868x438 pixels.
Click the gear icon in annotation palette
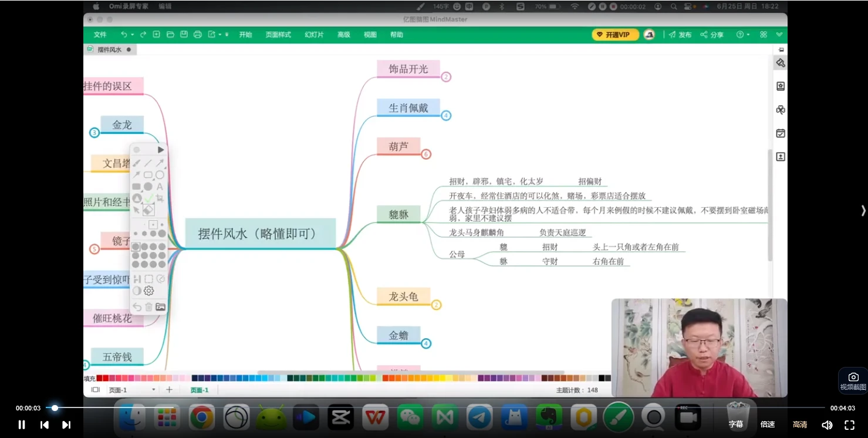pos(148,291)
